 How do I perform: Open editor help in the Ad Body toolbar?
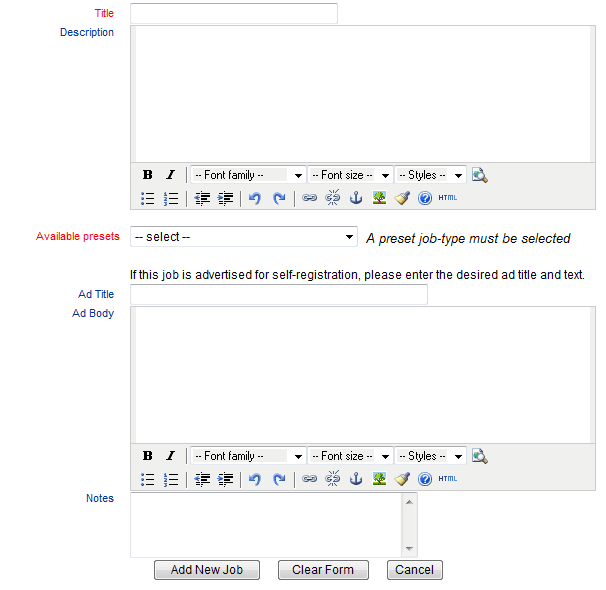pyautogui.click(x=425, y=479)
